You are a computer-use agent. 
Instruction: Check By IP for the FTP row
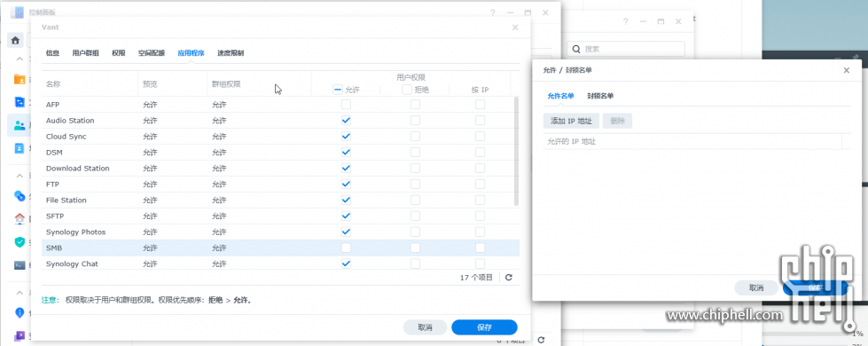[x=480, y=184]
